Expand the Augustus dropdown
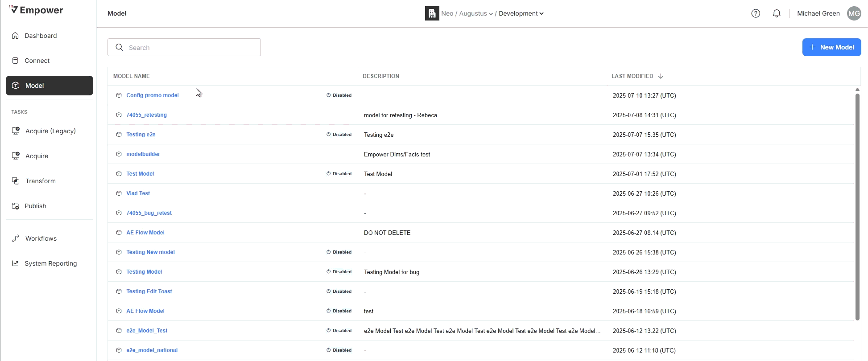Screen dimensions: 868x361 (476, 13)
